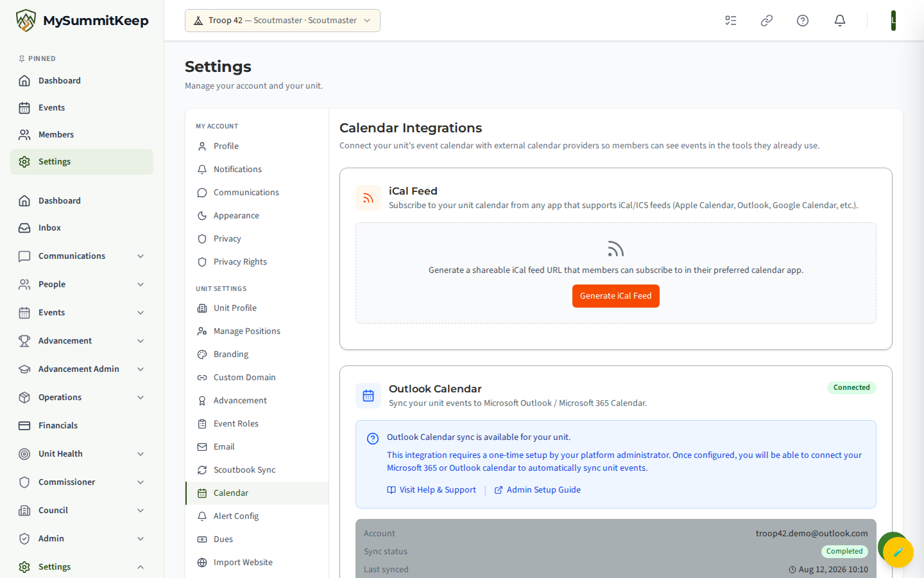Click troop42.demo@outlook.com account text
924x578 pixels.
[812, 534]
